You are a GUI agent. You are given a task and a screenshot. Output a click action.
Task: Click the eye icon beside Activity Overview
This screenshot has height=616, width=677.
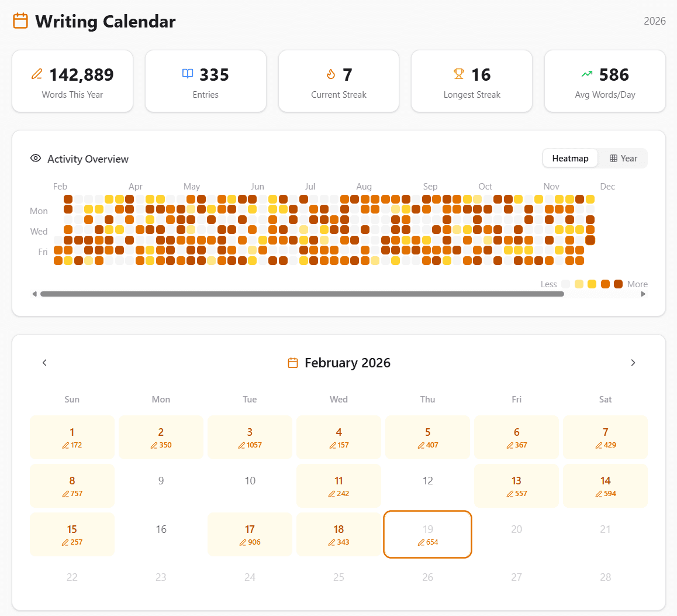pyautogui.click(x=35, y=158)
